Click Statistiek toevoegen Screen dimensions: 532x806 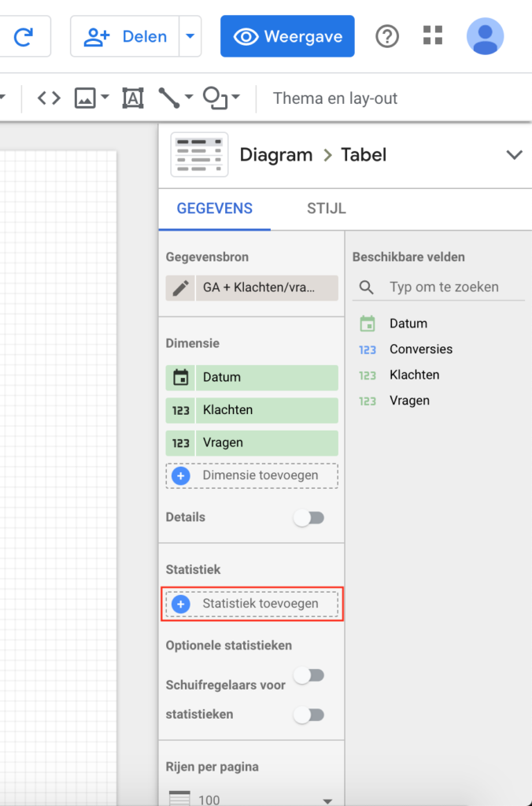pyautogui.click(x=252, y=604)
